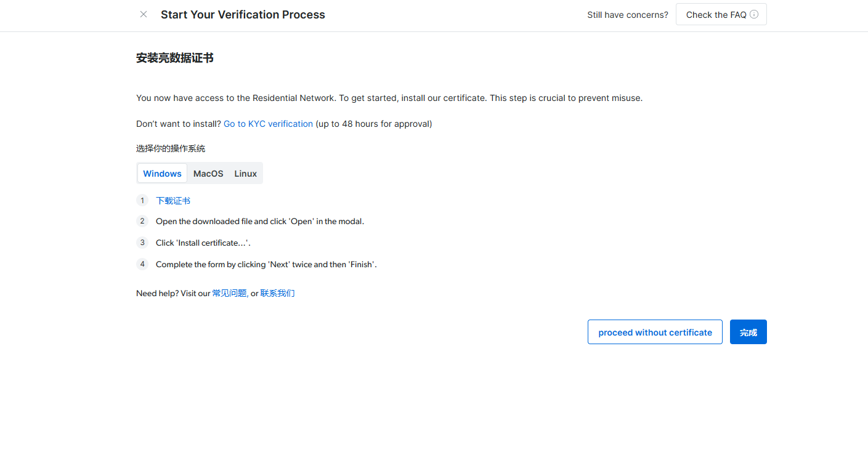This screenshot has height=455, width=868.
Task: Click the step 2 number badge
Action: tap(142, 221)
